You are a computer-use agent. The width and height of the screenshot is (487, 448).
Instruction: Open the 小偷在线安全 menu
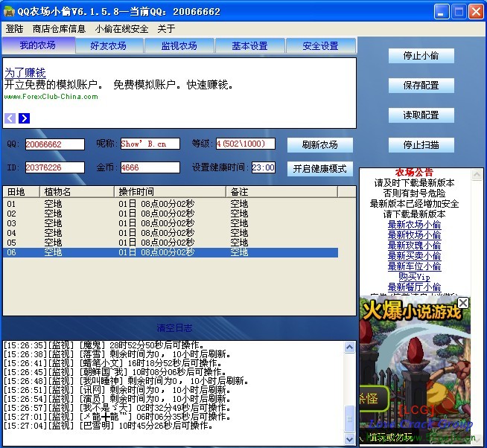click(122, 29)
